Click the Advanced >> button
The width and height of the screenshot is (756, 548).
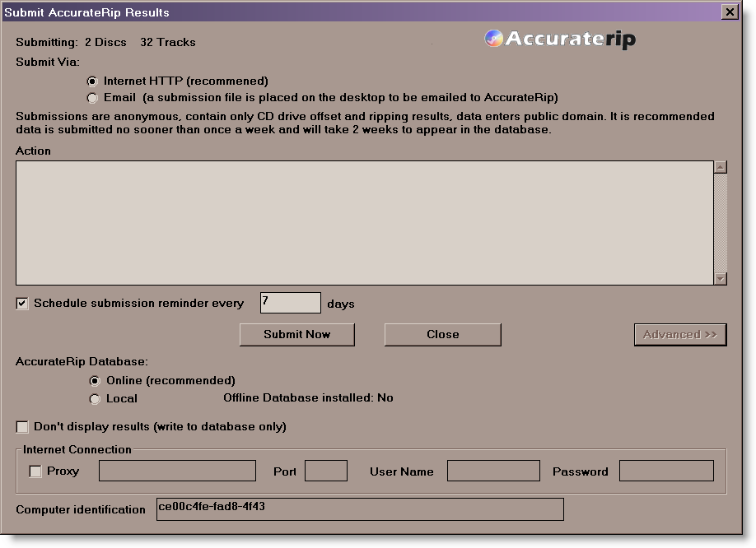click(679, 335)
